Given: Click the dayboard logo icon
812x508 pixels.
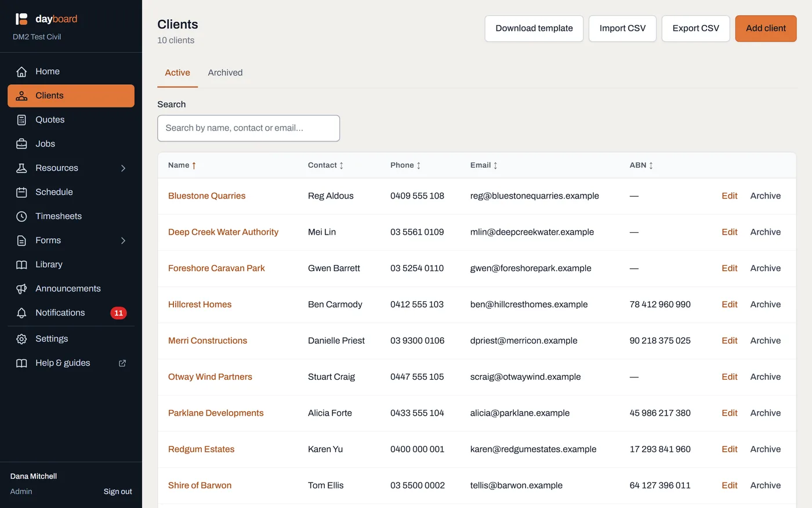Looking at the screenshot, I should [x=21, y=19].
